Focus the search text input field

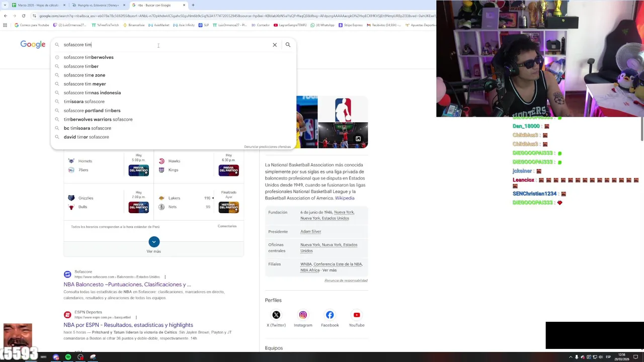click(x=166, y=45)
